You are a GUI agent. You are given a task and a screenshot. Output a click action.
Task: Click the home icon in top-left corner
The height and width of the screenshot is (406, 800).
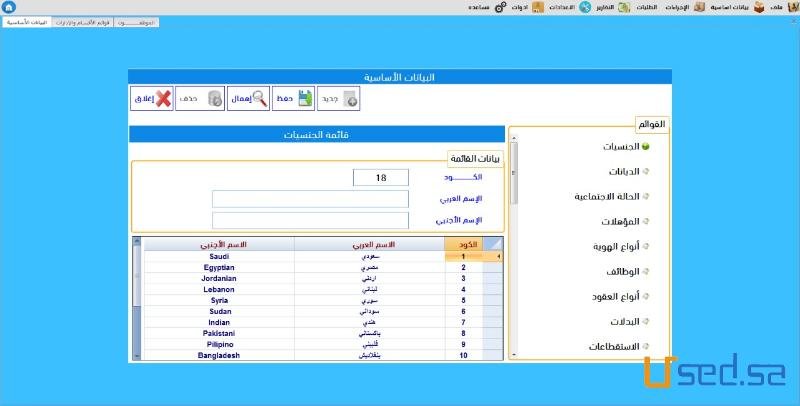pyautogui.click(x=8, y=7)
